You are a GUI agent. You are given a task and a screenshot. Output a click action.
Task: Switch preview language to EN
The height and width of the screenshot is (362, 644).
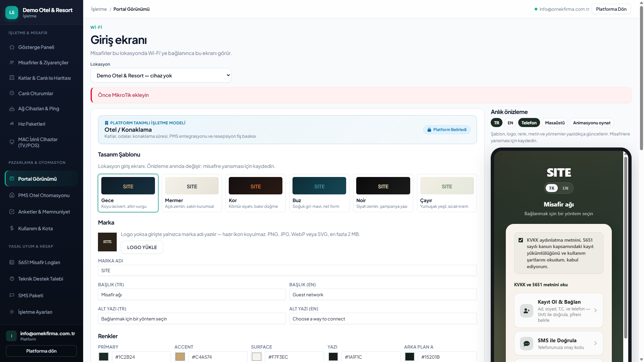point(510,123)
